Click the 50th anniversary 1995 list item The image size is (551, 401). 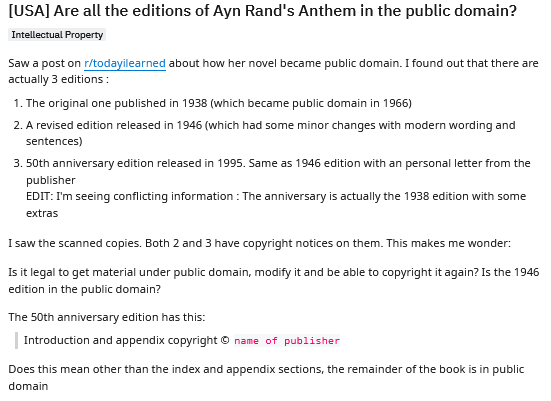pyautogui.click(x=278, y=172)
